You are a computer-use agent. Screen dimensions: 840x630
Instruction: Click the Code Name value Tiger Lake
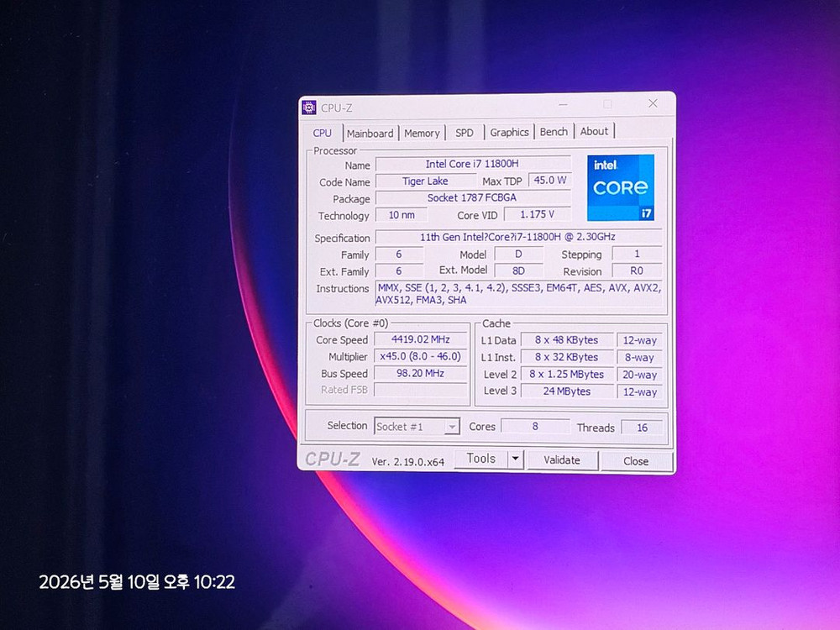(x=425, y=181)
